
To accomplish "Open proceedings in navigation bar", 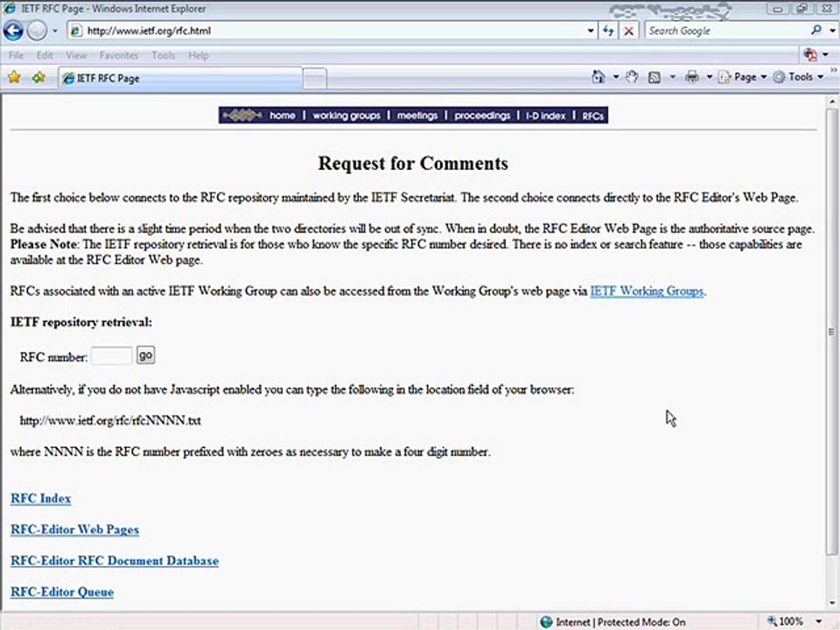I will click(x=482, y=115).
